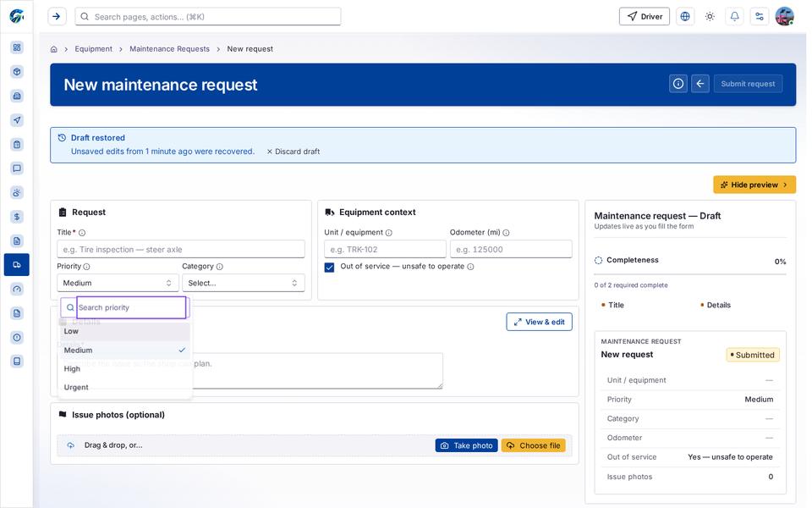Click the info icon in the blue header

(x=678, y=84)
